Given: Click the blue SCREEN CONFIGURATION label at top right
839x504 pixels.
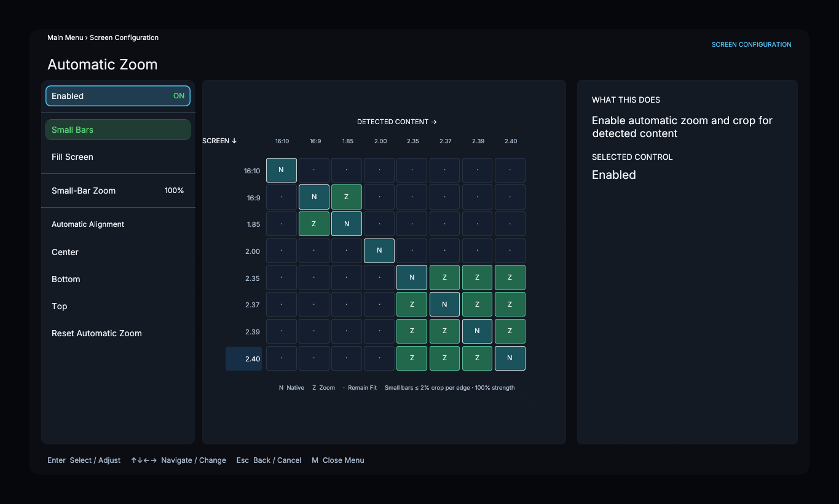Looking at the screenshot, I should pyautogui.click(x=752, y=45).
